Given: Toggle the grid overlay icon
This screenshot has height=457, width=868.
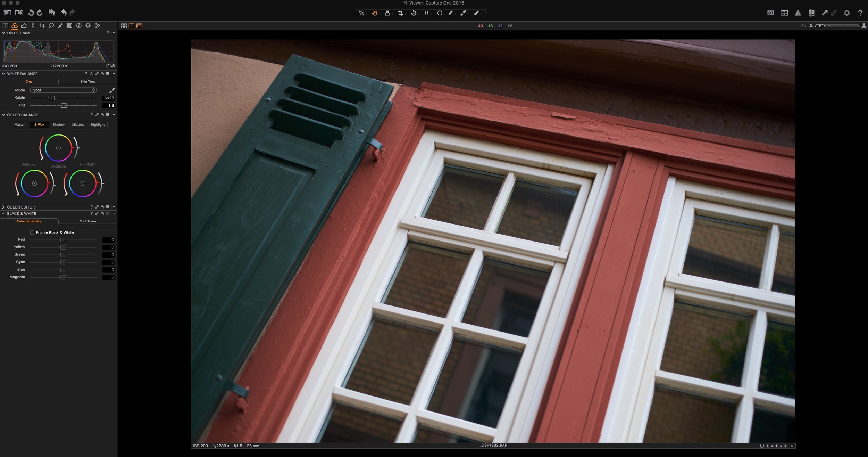Looking at the screenshot, I should coord(811,13).
